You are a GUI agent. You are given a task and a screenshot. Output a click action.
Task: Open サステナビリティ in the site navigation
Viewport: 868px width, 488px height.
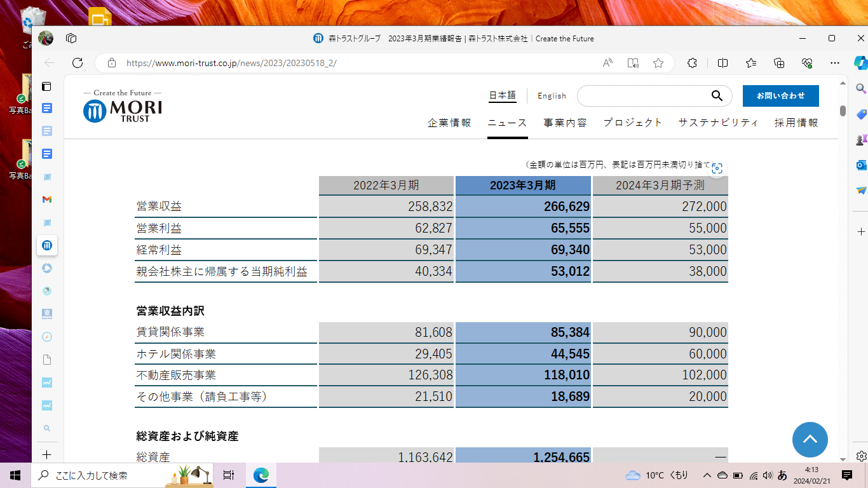(x=718, y=123)
